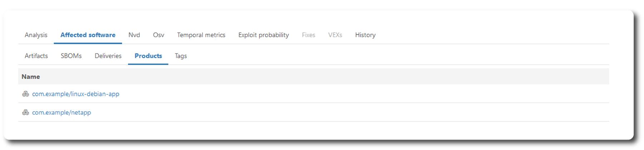Click the product icon beside com.example/netapp
This screenshot has width=644, height=150.
(x=25, y=113)
